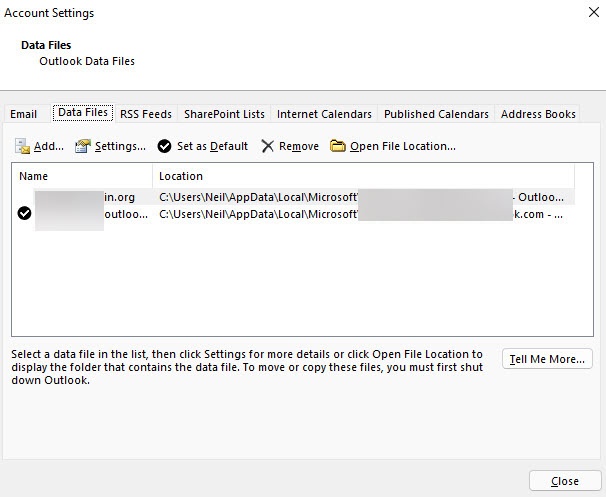Open the Published Calendars tab
This screenshot has width=606, height=497.
tap(436, 114)
